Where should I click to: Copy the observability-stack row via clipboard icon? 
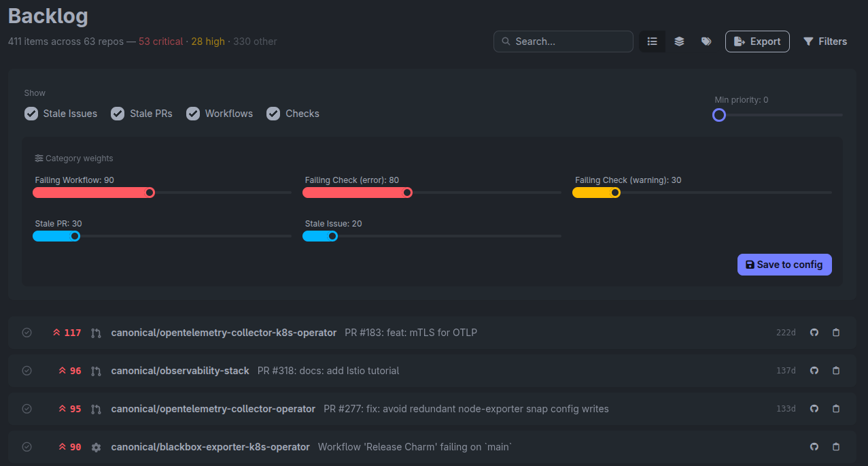tap(836, 371)
